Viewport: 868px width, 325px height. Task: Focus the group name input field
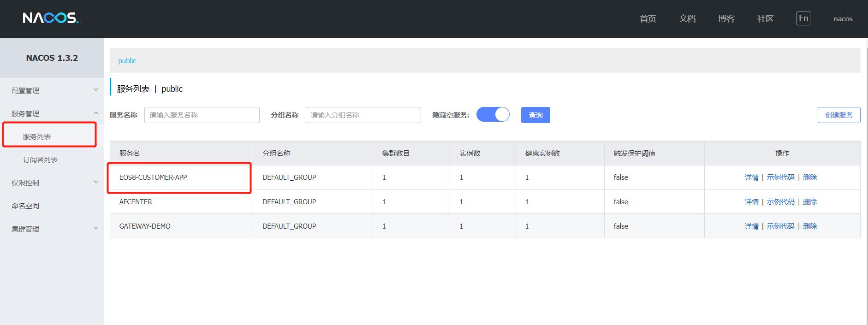point(363,115)
